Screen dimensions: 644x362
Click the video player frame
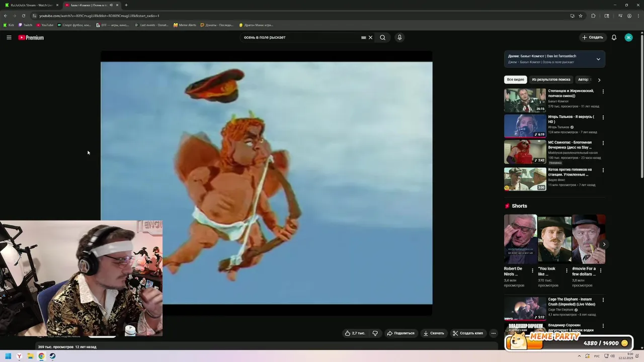266,183
